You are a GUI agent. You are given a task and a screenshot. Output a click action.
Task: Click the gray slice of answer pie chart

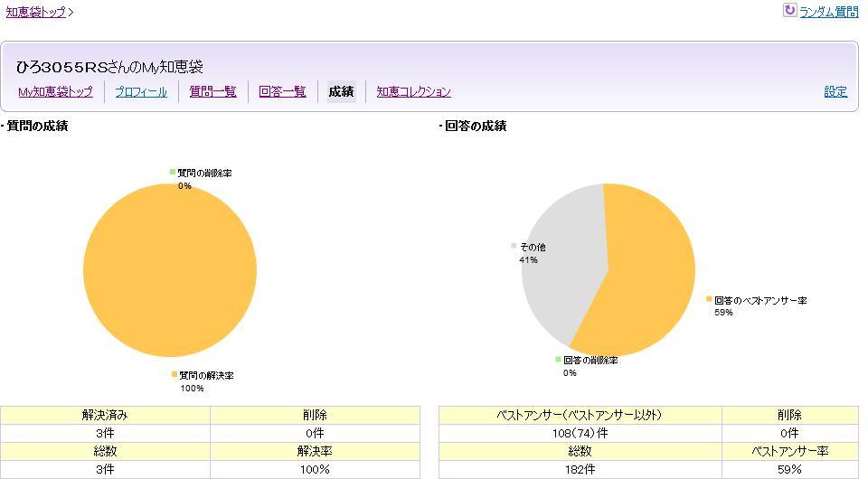click(556, 262)
